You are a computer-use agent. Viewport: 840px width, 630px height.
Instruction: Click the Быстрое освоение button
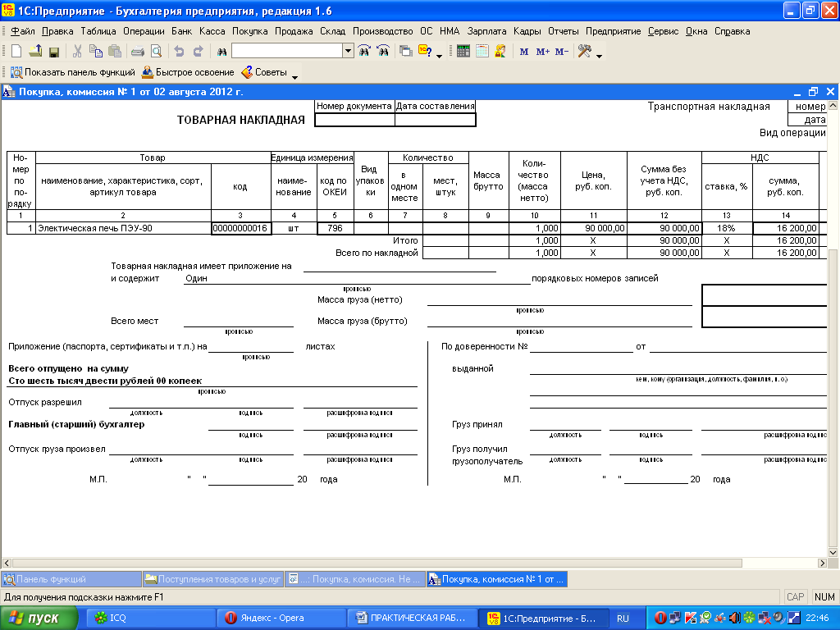pos(188,72)
